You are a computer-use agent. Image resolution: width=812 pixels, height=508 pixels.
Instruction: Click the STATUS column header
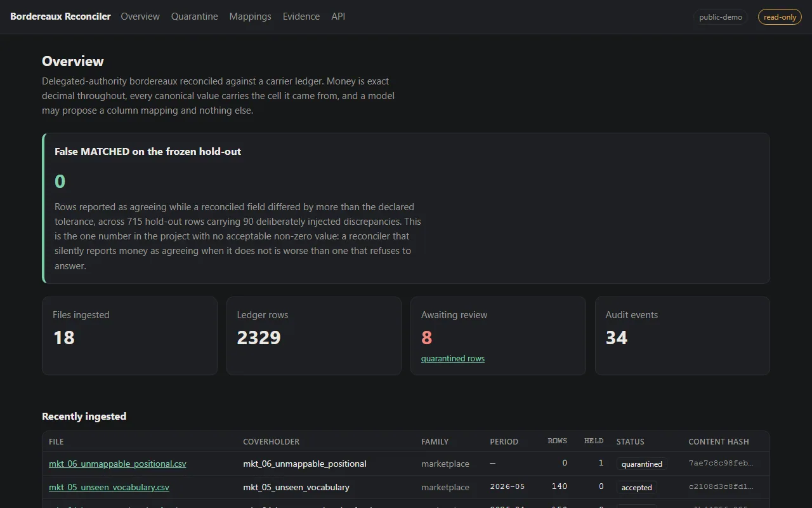coord(631,441)
